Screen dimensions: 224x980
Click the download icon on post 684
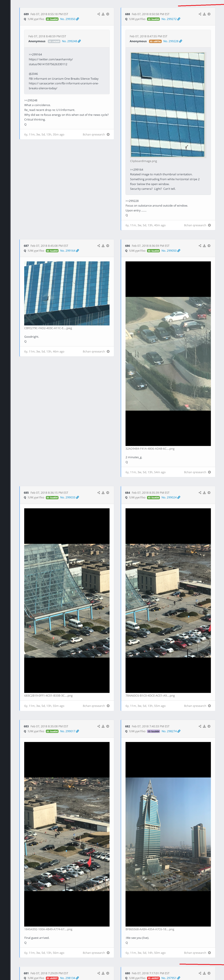point(204,493)
